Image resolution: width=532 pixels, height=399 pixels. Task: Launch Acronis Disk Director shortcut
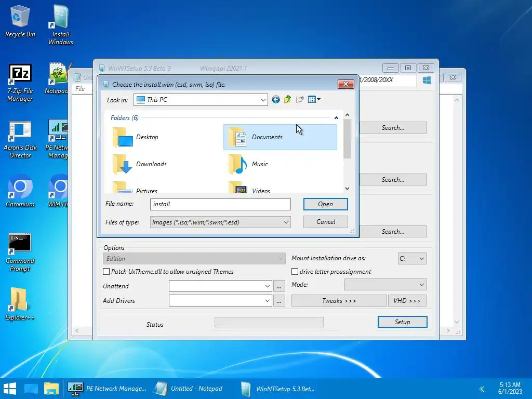pyautogui.click(x=20, y=140)
